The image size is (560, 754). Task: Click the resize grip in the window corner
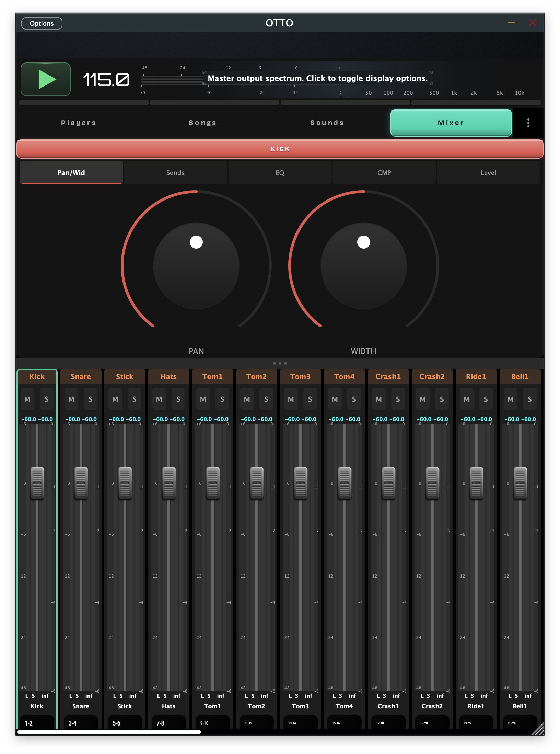pyautogui.click(x=538, y=728)
